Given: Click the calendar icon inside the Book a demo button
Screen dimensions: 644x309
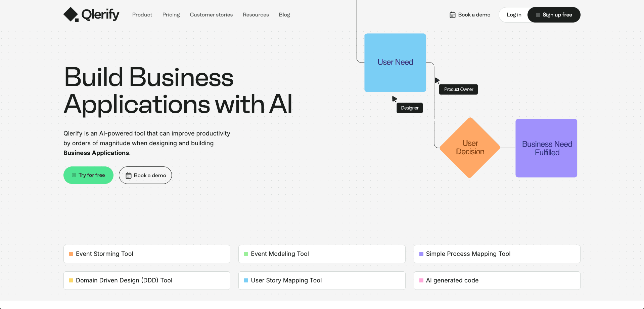Looking at the screenshot, I should tap(128, 175).
